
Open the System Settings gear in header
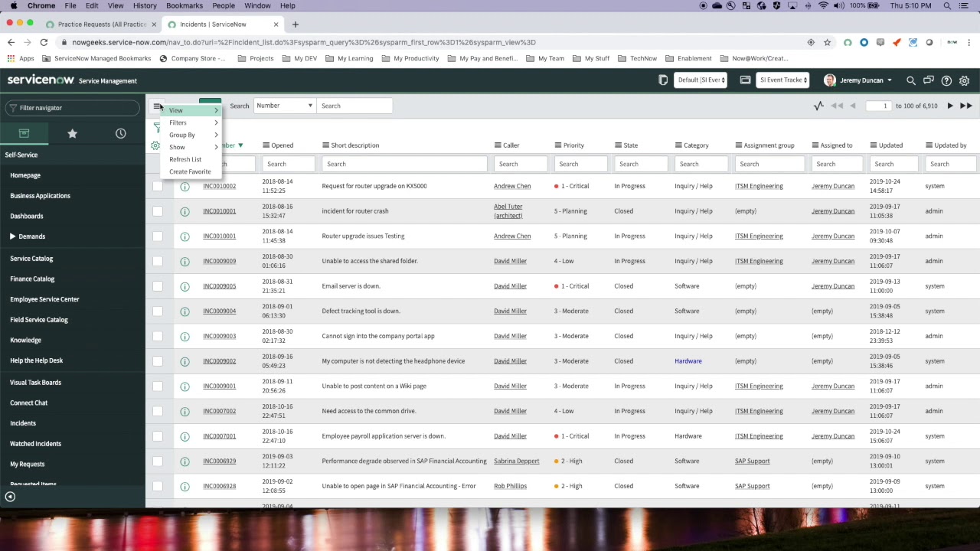click(964, 80)
